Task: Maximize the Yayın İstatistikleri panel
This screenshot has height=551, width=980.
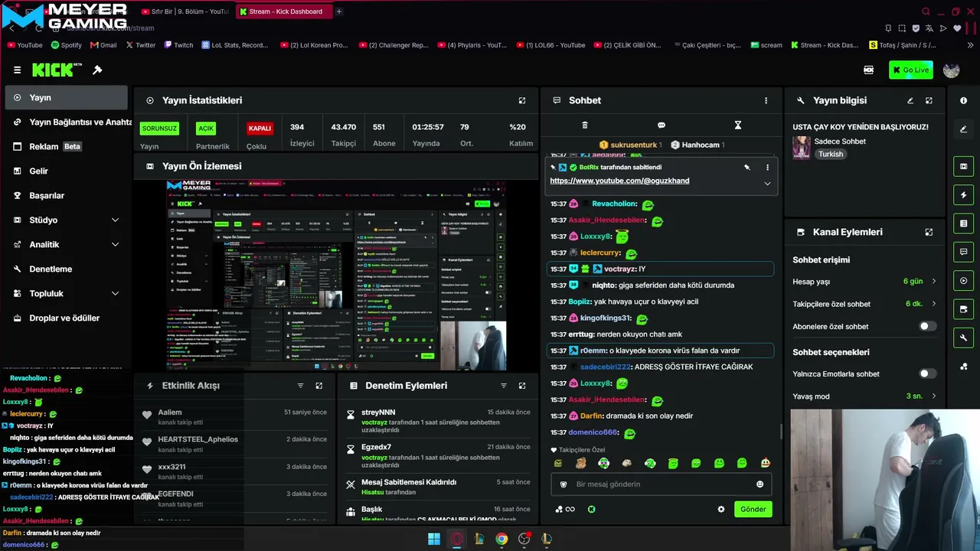Action: (x=522, y=100)
